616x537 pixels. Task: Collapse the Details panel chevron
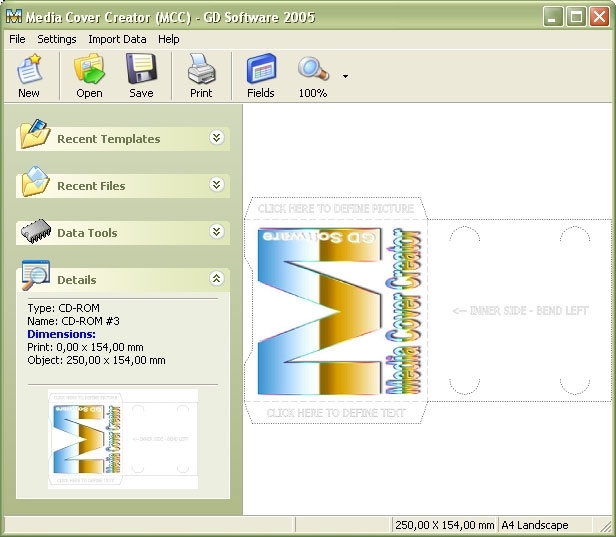point(216,279)
